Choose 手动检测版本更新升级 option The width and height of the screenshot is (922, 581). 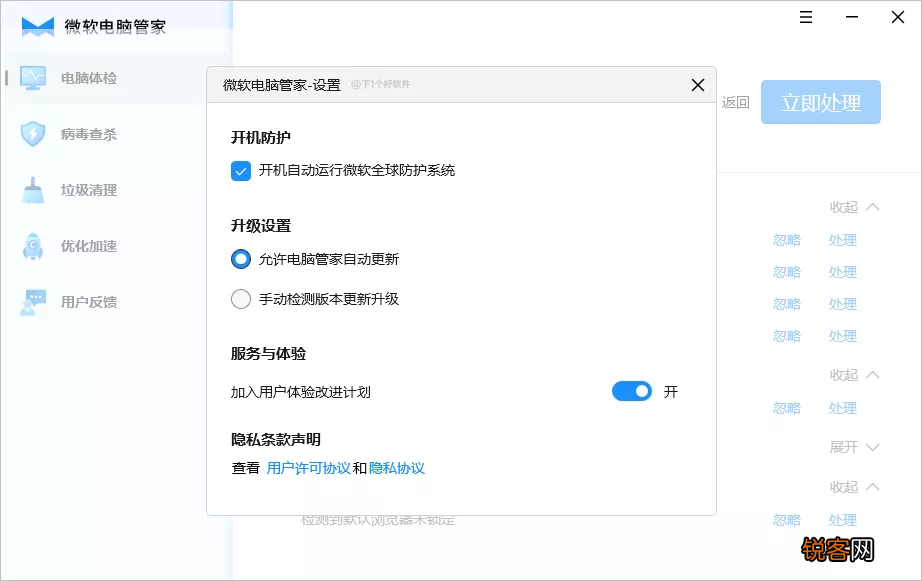[x=240, y=298]
